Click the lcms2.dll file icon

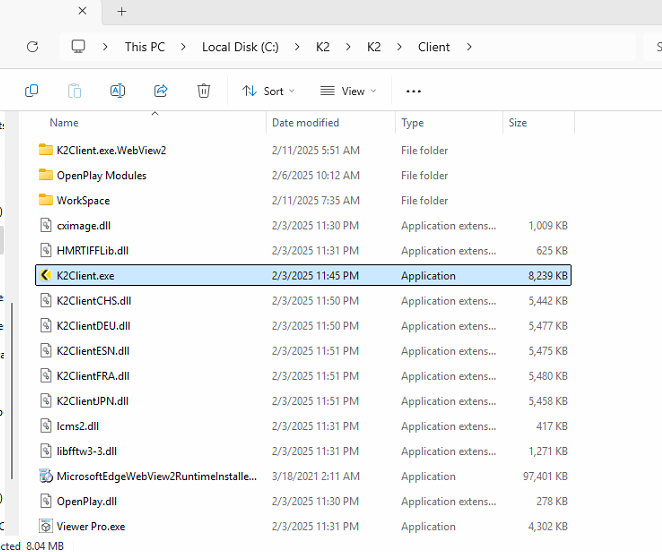click(x=46, y=426)
